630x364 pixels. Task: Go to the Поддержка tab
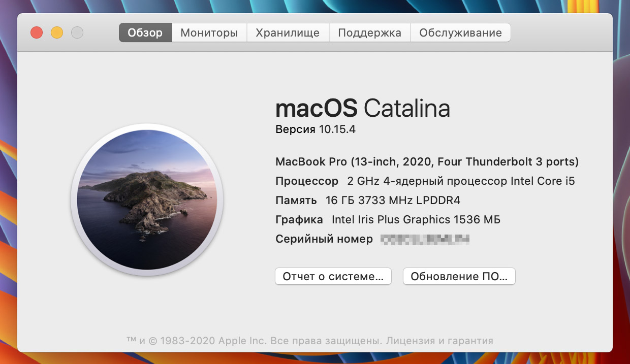coord(369,32)
